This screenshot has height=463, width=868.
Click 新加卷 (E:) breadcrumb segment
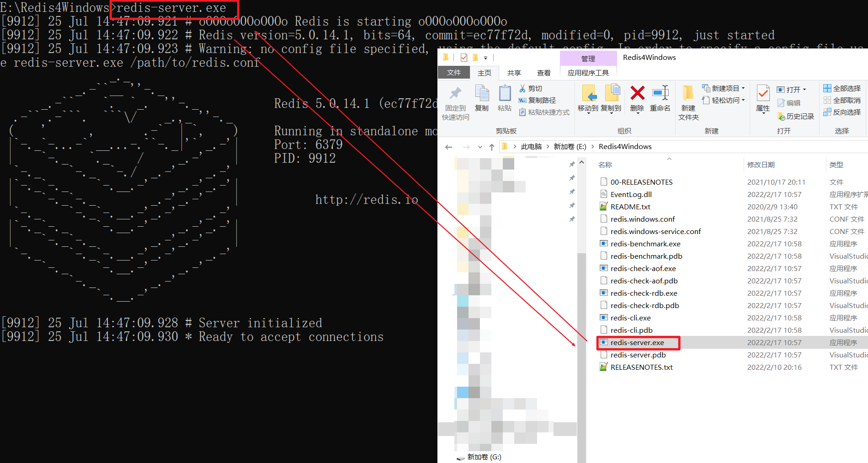point(570,147)
